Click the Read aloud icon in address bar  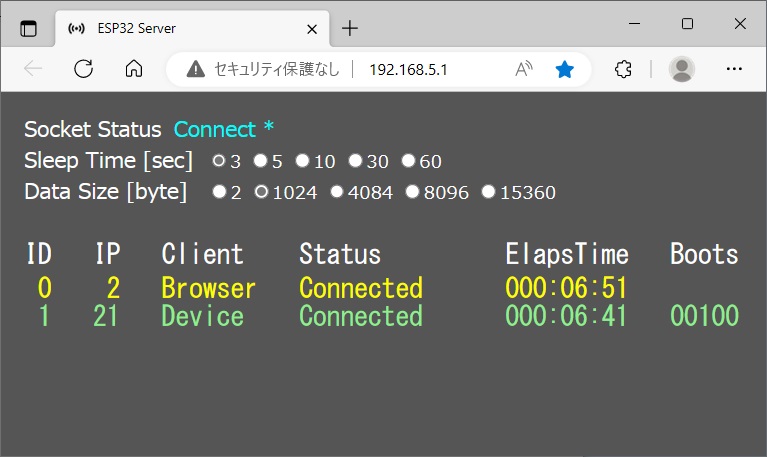pos(524,69)
